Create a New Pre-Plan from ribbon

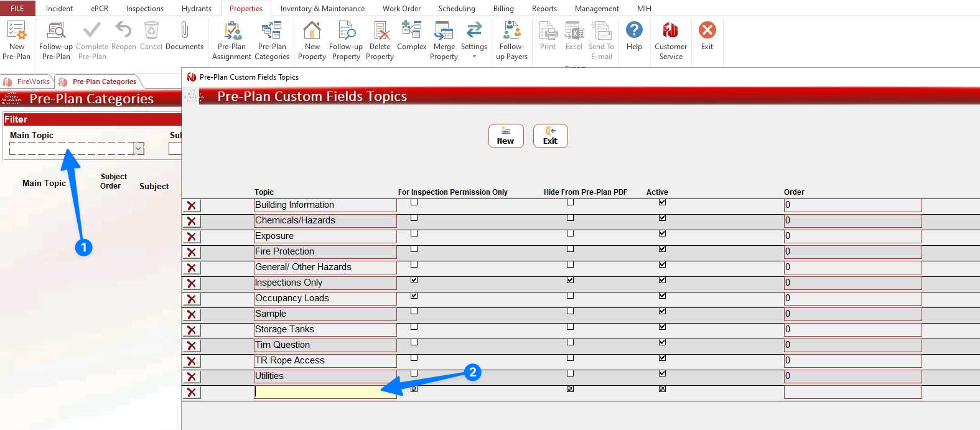(16, 40)
